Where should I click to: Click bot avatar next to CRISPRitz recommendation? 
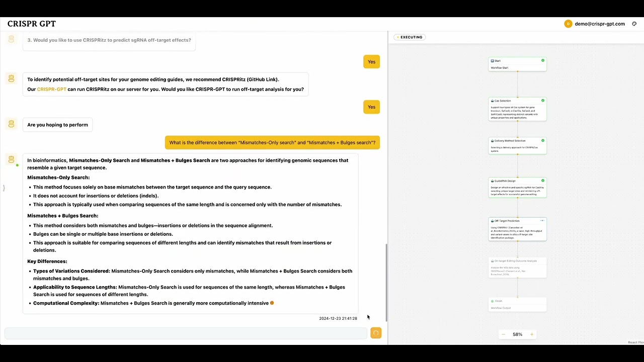point(11,78)
